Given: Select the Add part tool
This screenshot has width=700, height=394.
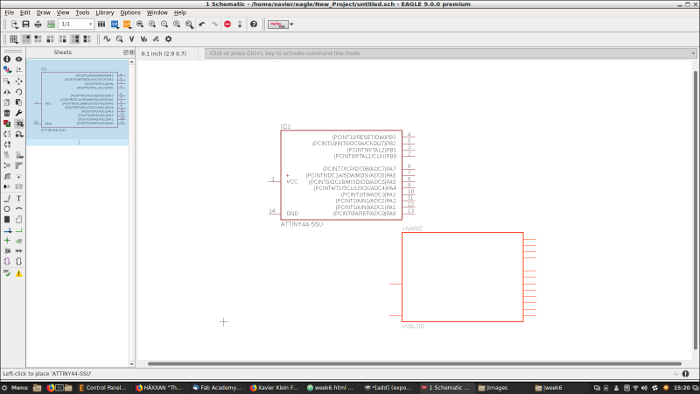Looking at the screenshot, I should click(19, 124).
